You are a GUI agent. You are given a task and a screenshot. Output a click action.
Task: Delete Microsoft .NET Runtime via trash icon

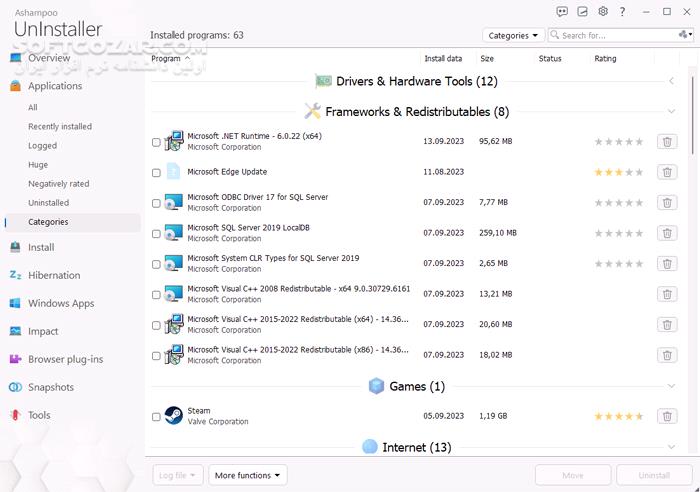[667, 142]
